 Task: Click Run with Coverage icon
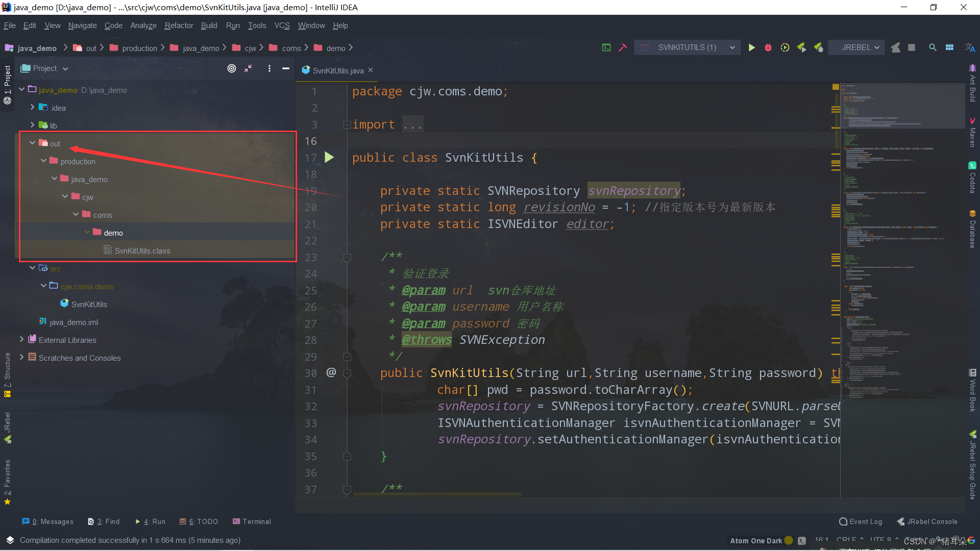click(785, 47)
